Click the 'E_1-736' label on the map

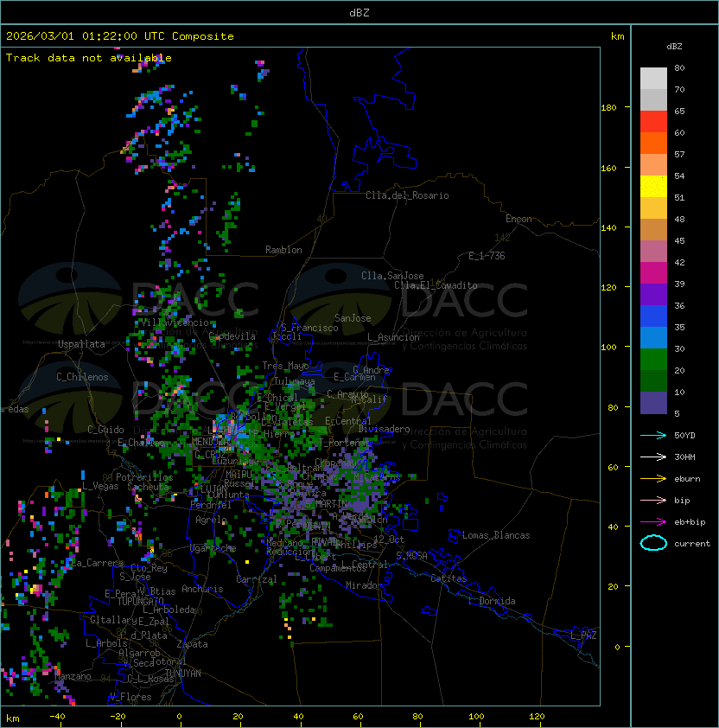click(x=487, y=256)
